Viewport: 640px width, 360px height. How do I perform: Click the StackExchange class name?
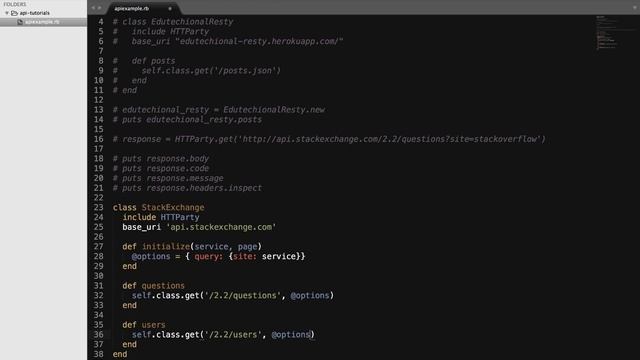173,207
